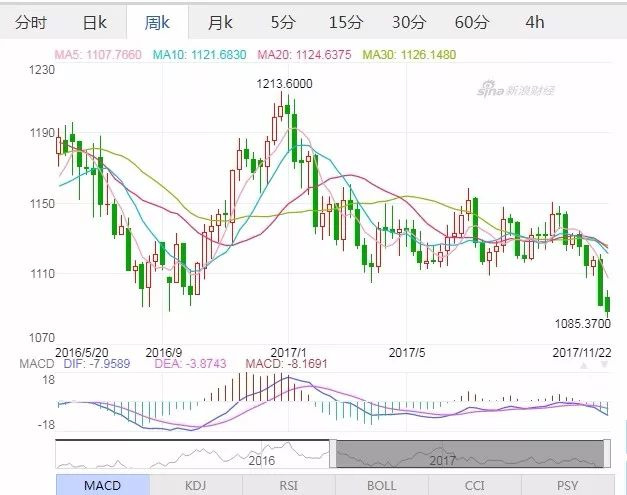627x495 pixels.
Task: Click the DIF: -7.9589 value
Action: (97, 363)
